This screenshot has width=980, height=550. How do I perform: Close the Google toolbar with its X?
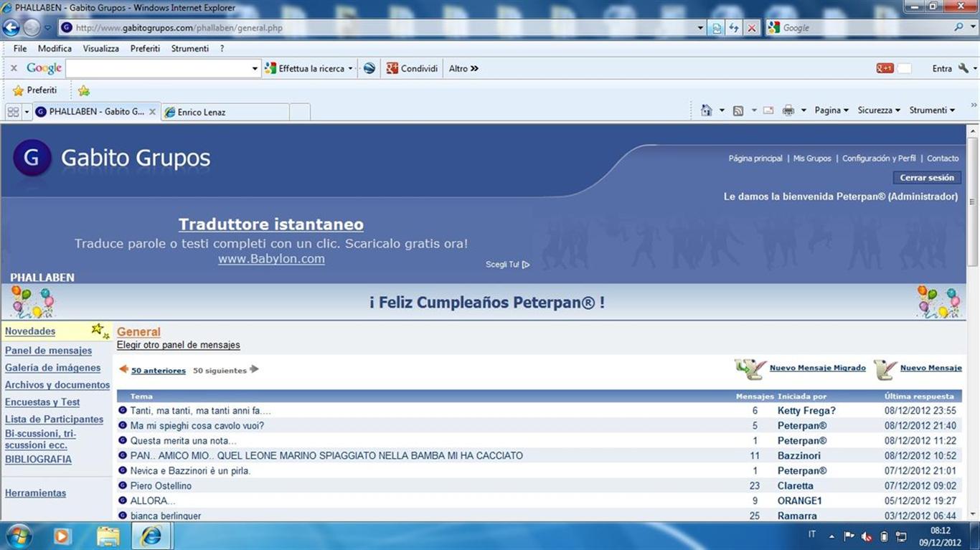(x=14, y=68)
